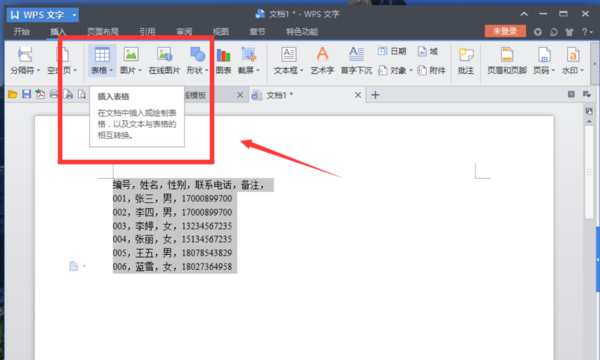Open the help question mark menu

(587, 32)
